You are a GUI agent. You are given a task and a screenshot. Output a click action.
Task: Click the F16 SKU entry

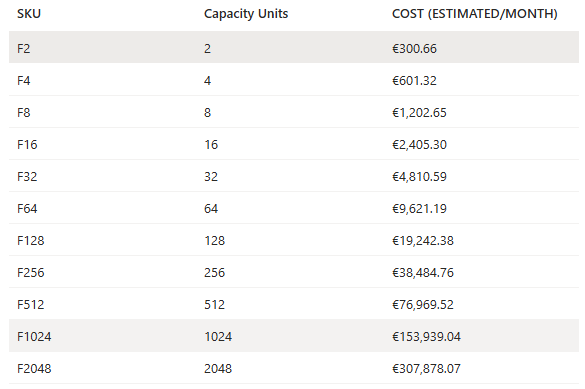coord(27,145)
